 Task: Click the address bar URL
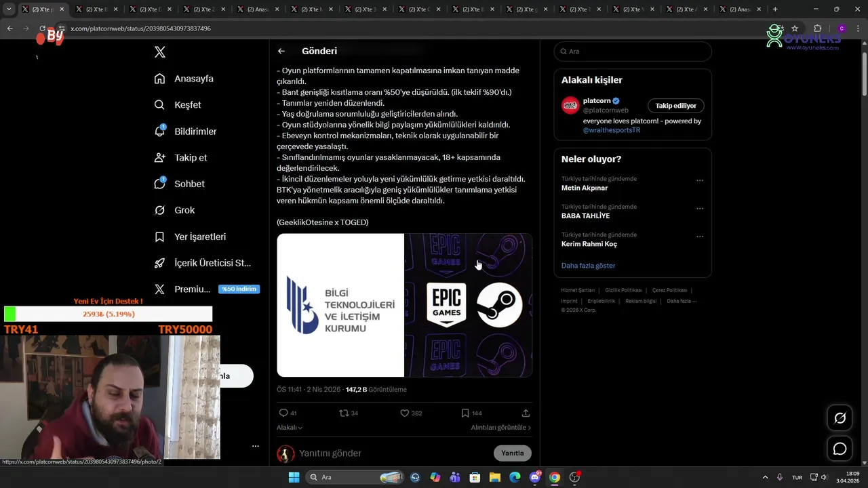(x=141, y=28)
